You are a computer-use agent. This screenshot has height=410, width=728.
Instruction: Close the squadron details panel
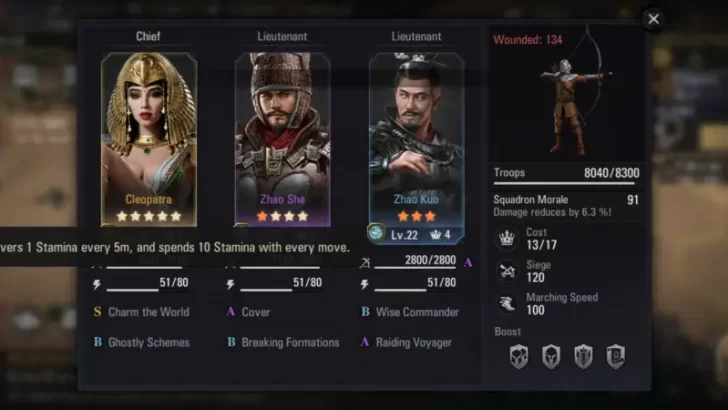[x=653, y=19]
